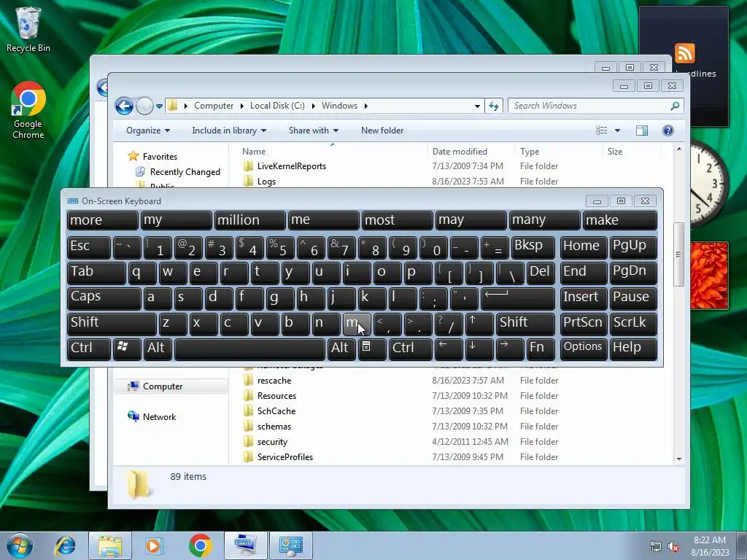Screen dimensions: 747x560
Task: Select the ServiceProfiles folder
Action: 285,456
